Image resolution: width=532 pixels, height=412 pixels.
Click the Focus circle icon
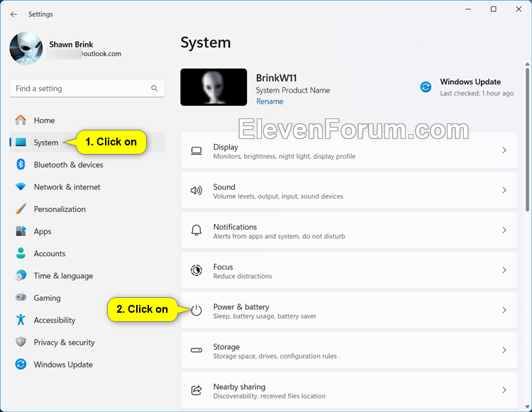click(196, 270)
